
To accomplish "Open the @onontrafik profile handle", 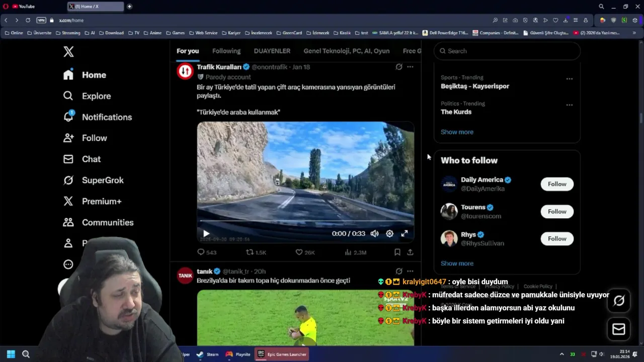I will (x=270, y=67).
